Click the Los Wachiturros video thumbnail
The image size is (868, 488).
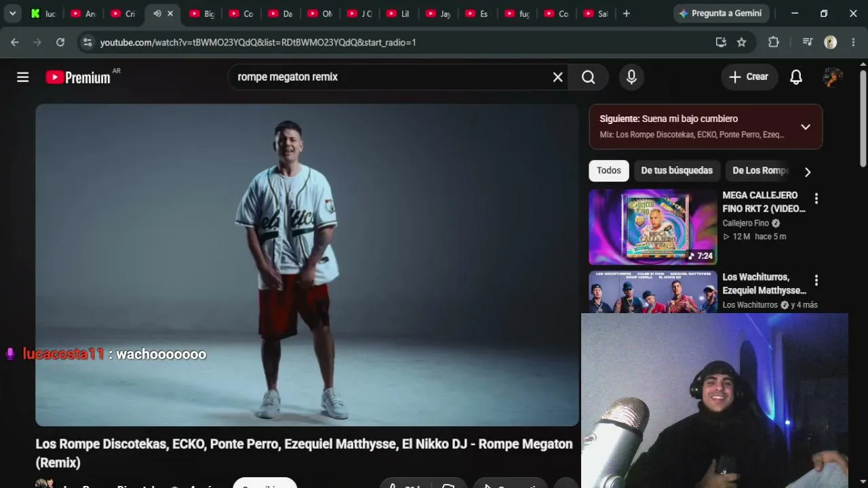click(653, 291)
